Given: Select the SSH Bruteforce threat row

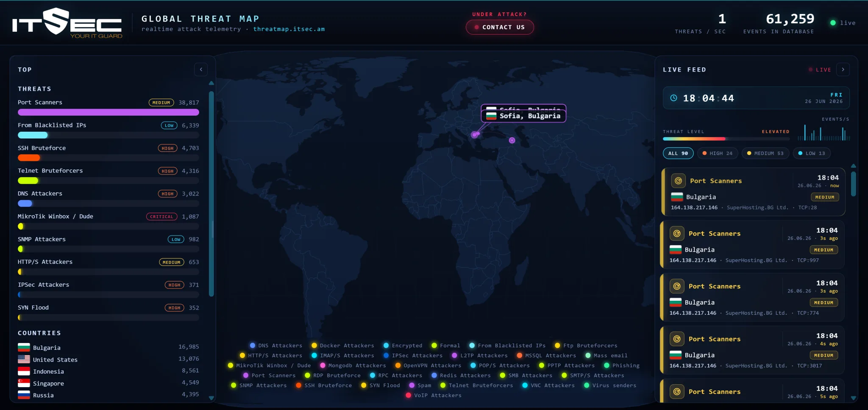Looking at the screenshot, I should point(108,153).
